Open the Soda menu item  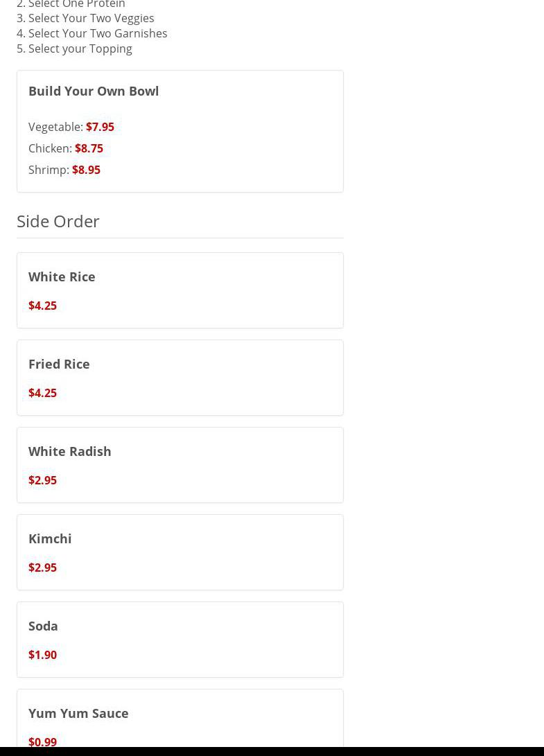43,626
